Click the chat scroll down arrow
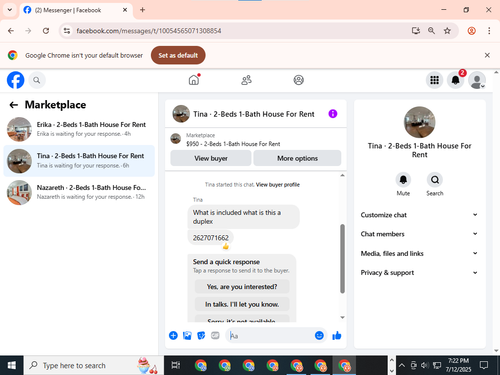 coord(342,317)
